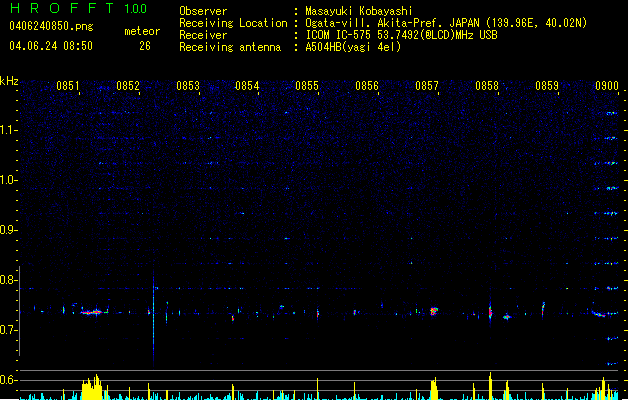The height and width of the screenshot is (400, 629).
Task: Select the filename 0406240850.png
Action: coord(51,26)
